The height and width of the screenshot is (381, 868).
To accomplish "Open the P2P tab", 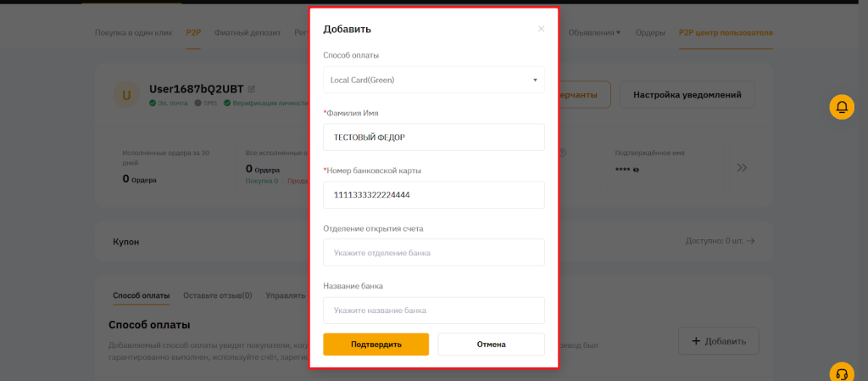I will point(193,32).
